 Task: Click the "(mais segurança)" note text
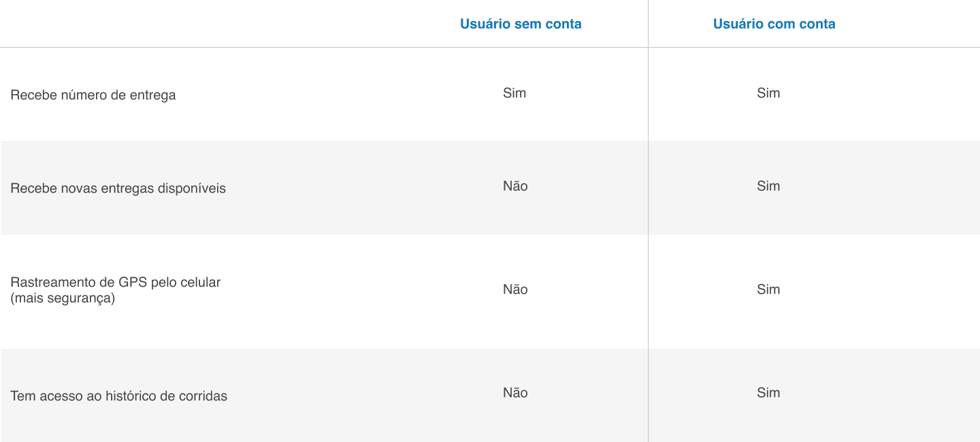click(x=63, y=298)
